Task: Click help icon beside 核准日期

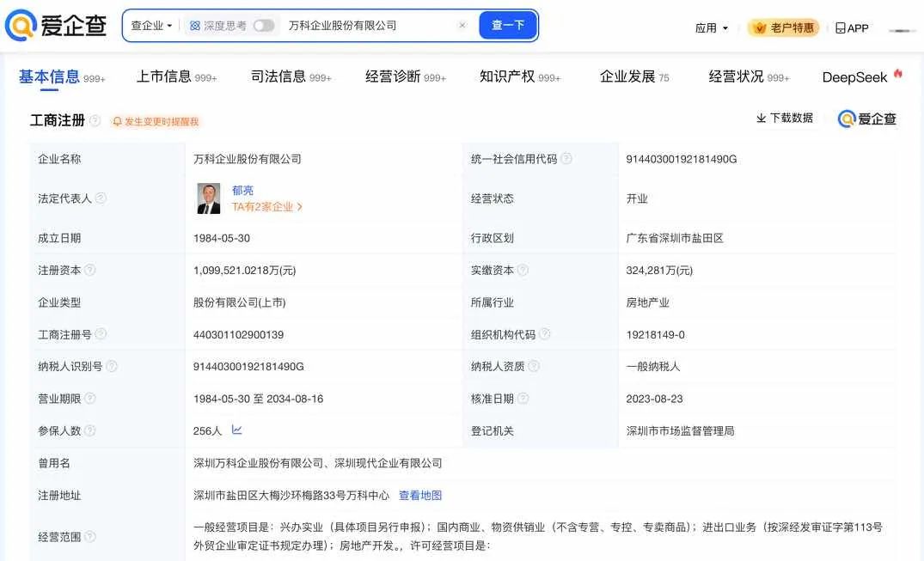Action: [523, 399]
